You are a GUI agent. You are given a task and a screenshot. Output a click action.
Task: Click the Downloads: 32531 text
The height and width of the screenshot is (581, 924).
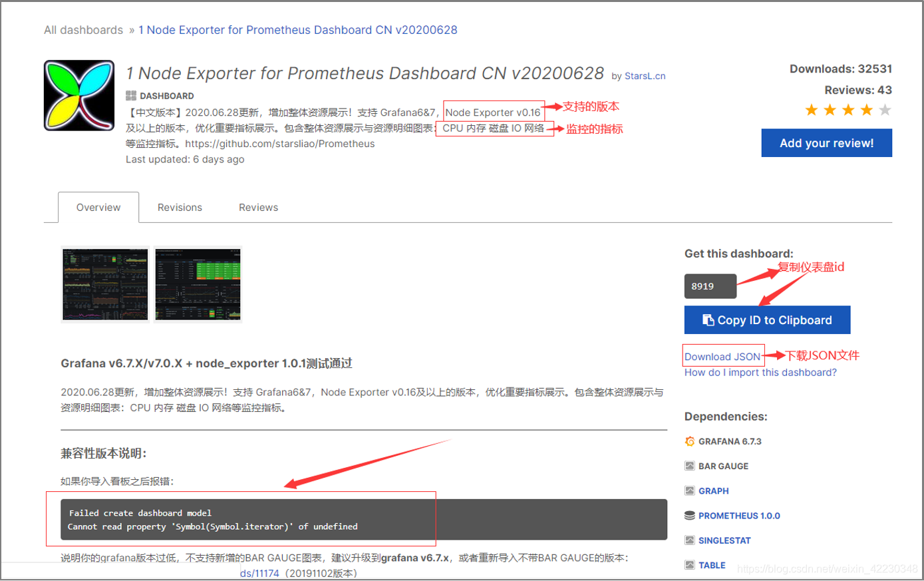[x=841, y=69]
